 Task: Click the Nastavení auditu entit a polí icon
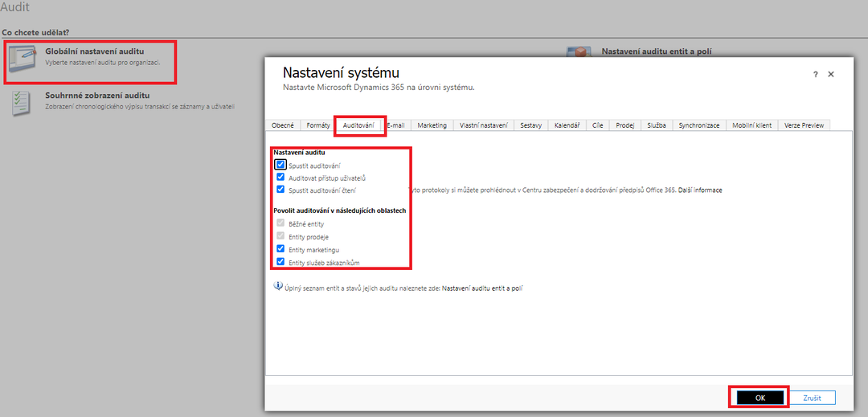click(578, 53)
